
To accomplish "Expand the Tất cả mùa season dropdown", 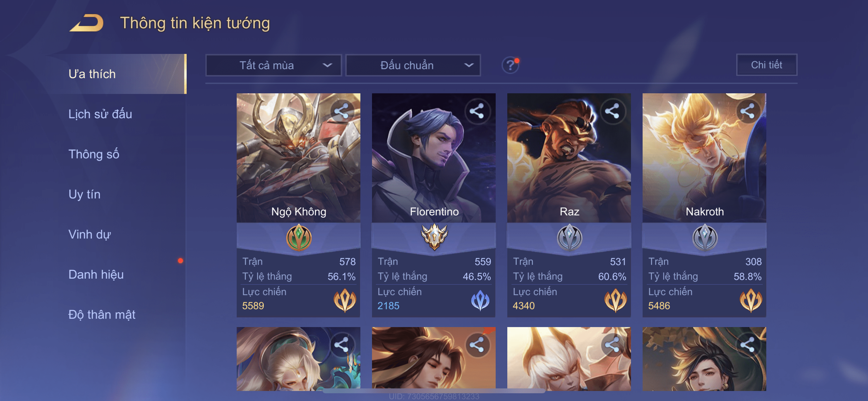I will click(274, 65).
